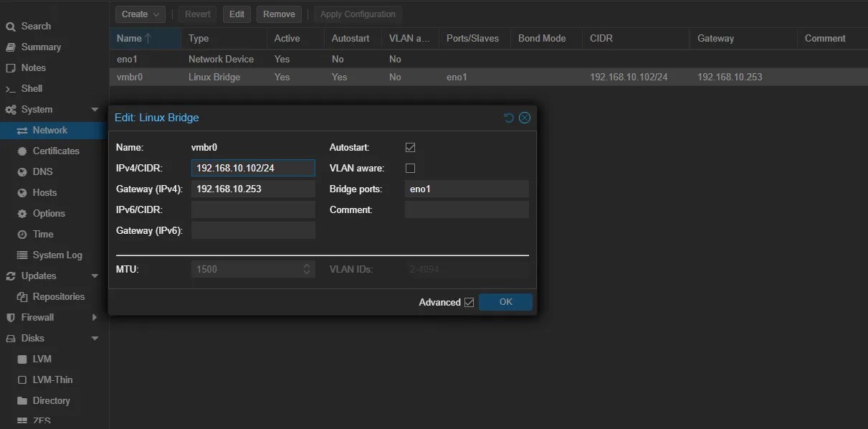Viewport: 868px width, 429px height.
Task: Click the Gateway (IPv4) input field
Action: tap(253, 189)
